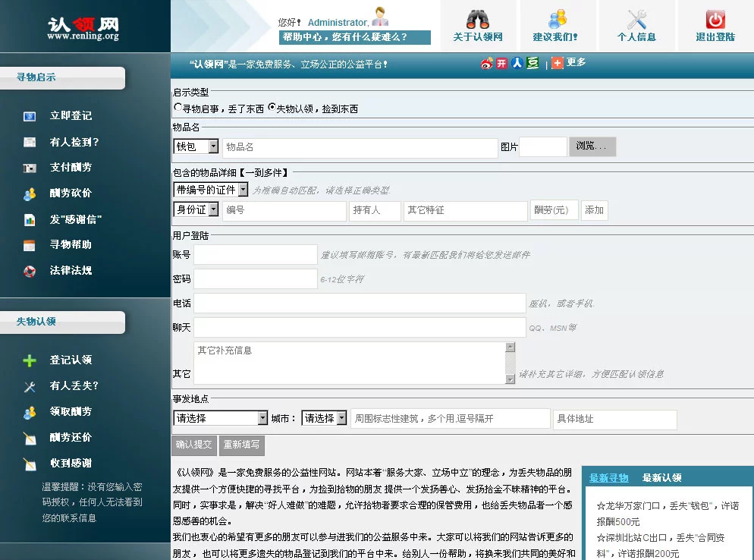Click the 账号 input field
The height and width of the screenshot is (560, 754).
(x=255, y=255)
